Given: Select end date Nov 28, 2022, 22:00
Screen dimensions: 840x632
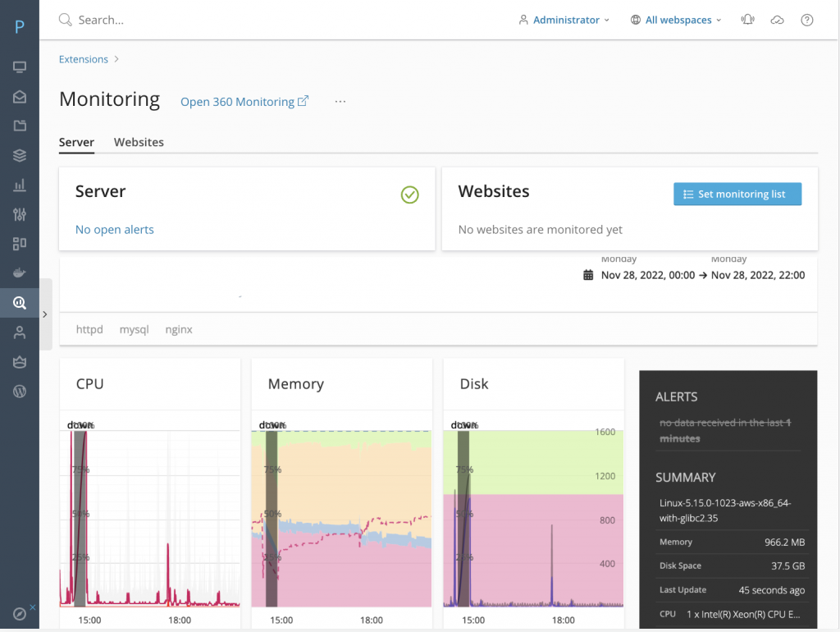Looking at the screenshot, I should pos(757,275).
